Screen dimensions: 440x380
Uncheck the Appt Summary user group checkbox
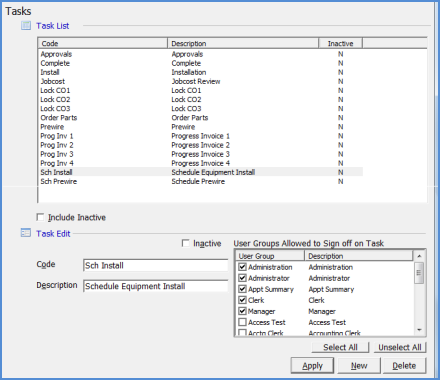tap(243, 289)
